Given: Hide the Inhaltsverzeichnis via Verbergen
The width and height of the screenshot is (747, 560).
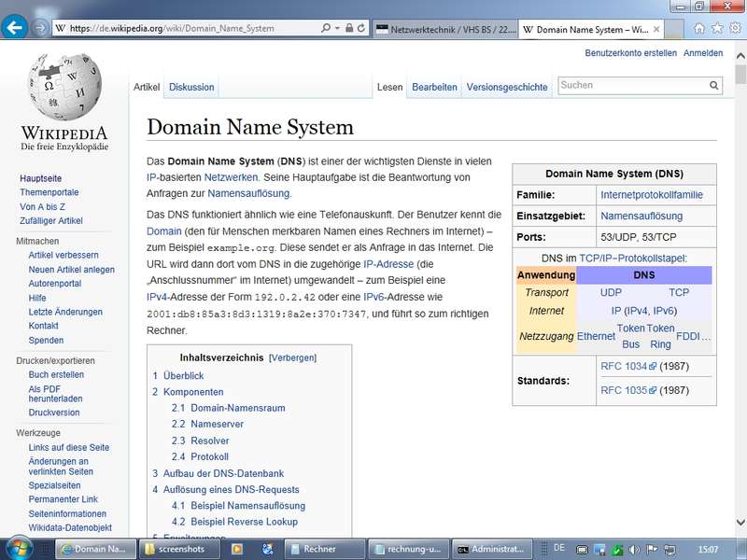Looking at the screenshot, I should click(292, 357).
